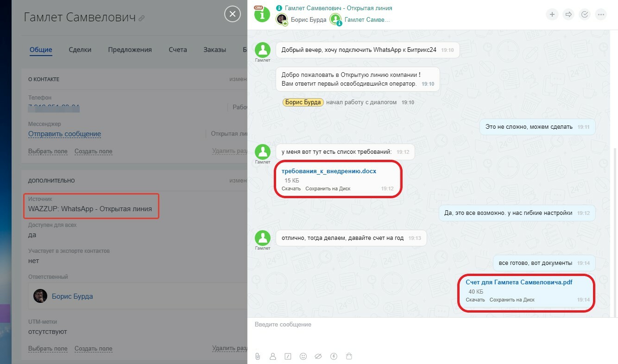Image resolution: width=618 pixels, height=364 pixels.
Task: Click the forward arrow transfer dialog button
Action: (568, 15)
